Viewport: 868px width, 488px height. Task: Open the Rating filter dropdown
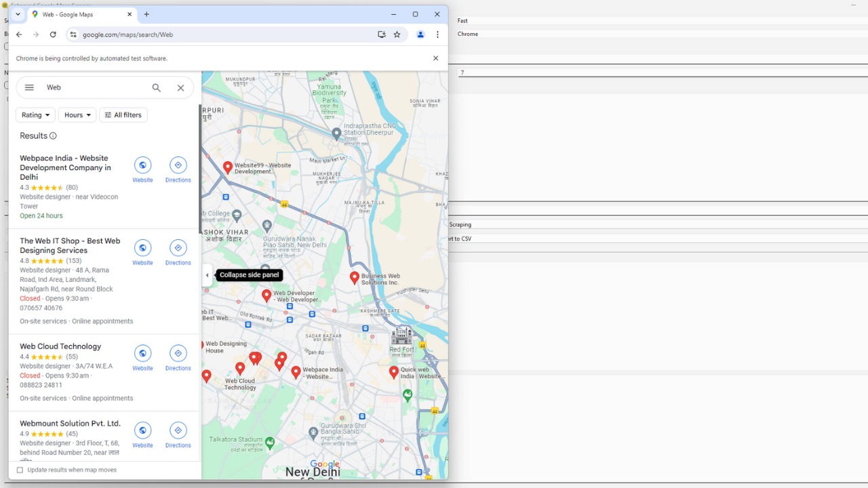[35, 115]
